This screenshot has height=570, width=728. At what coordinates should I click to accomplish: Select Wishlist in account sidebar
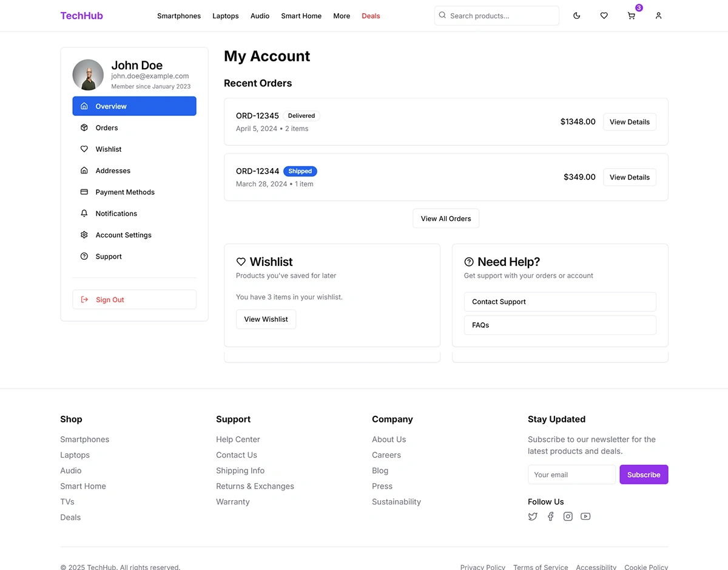coord(134,149)
